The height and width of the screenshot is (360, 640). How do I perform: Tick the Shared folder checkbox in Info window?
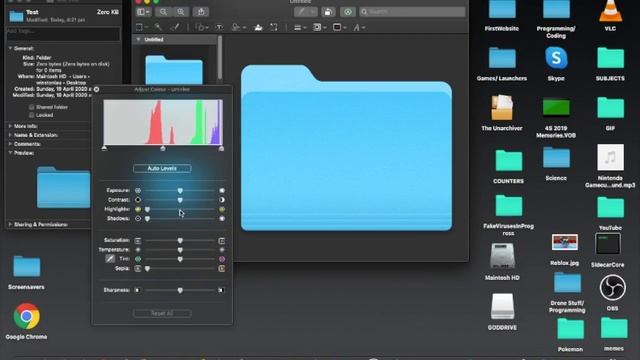click(31, 107)
